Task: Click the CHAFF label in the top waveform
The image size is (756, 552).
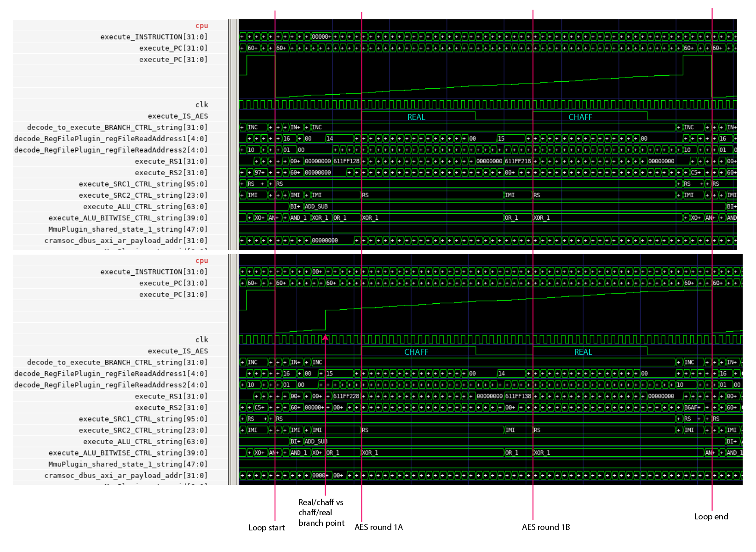Action: pyautogui.click(x=580, y=117)
